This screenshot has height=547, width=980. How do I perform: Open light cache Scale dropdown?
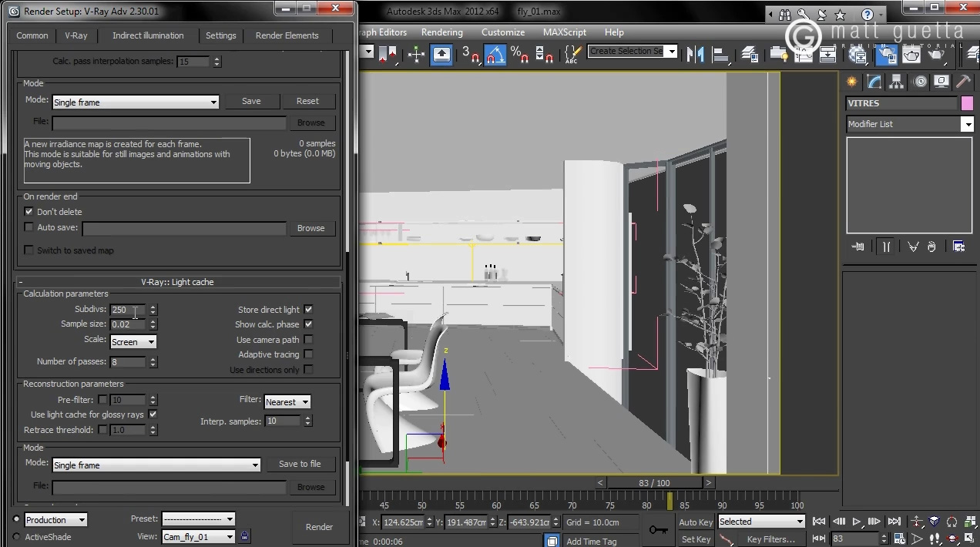pyautogui.click(x=133, y=341)
